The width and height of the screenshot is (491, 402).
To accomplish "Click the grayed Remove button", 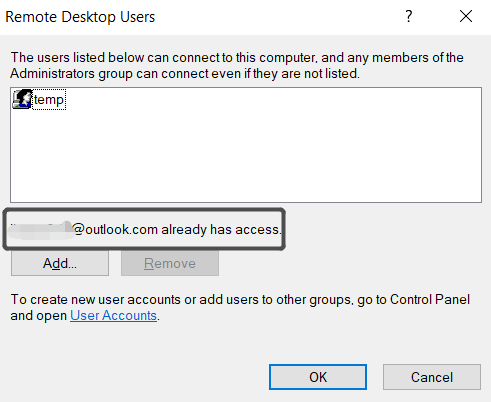I will point(170,263).
